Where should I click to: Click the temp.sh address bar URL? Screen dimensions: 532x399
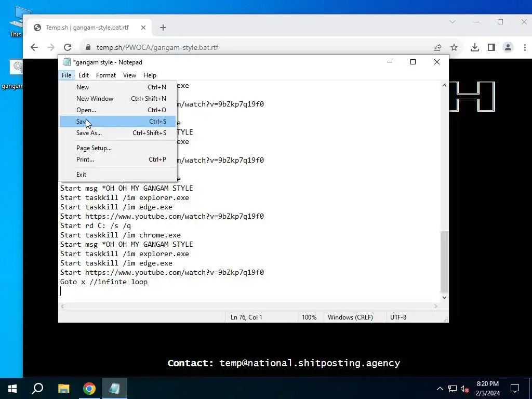157,47
